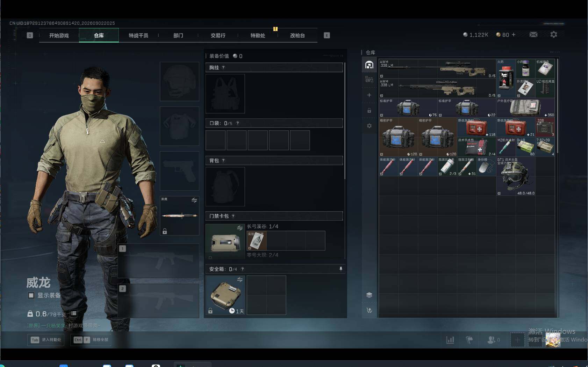Click the help icon next to 口袋
Image resolution: width=588 pixels, height=367 pixels.
pos(238,123)
